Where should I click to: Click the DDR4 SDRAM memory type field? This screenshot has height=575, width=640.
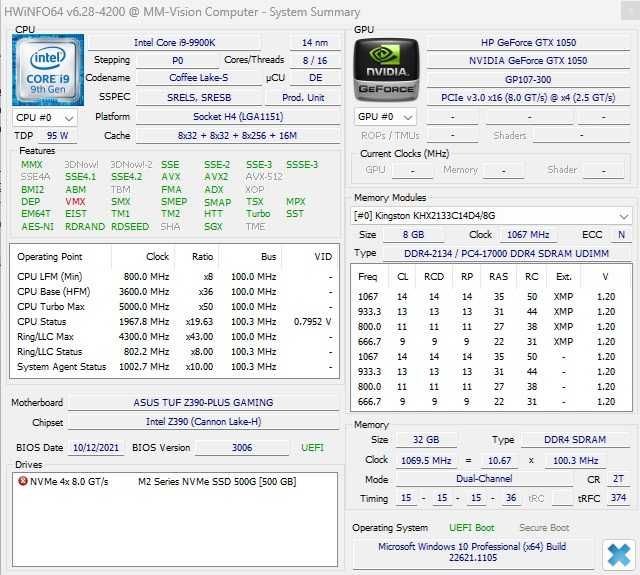575,440
